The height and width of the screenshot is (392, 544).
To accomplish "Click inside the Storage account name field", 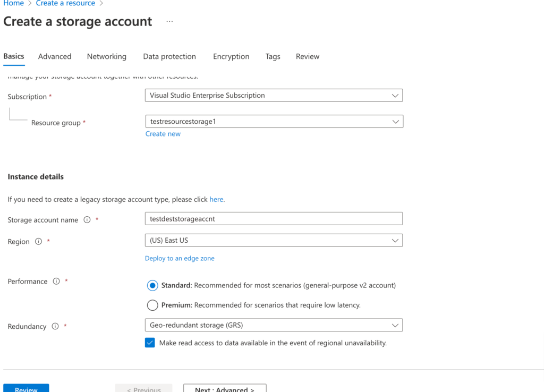I will [x=274, y=218].
